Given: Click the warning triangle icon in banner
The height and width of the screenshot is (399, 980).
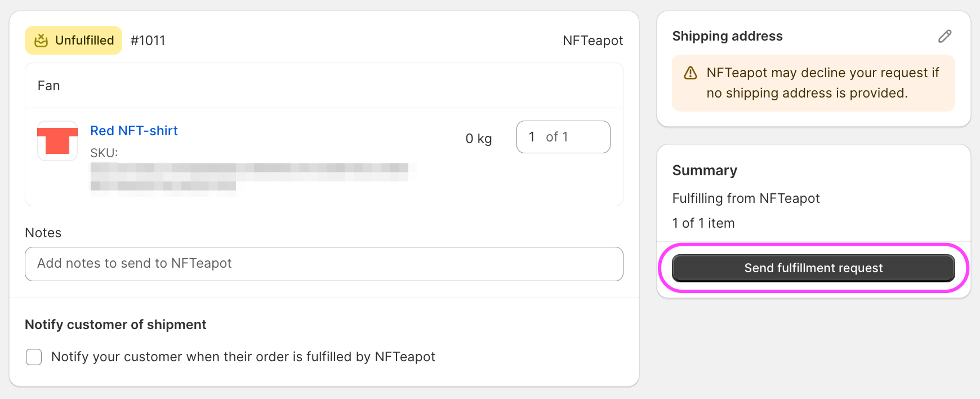Looking at the screenshot, I should [691, 73].
